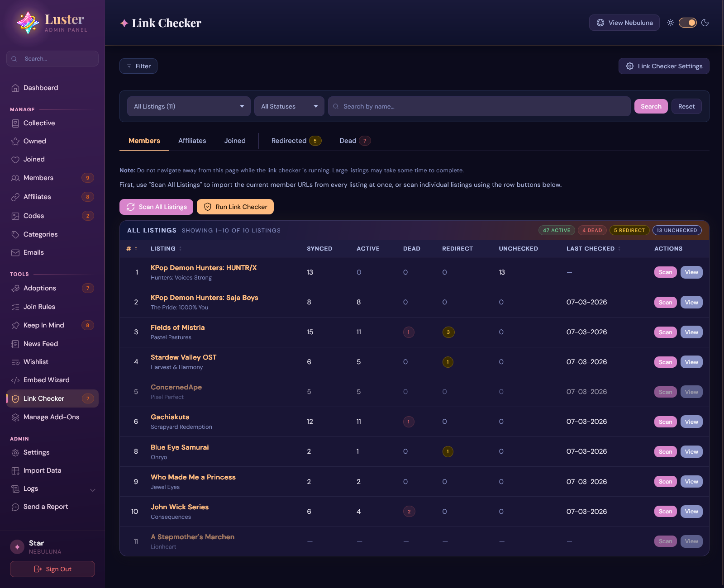Image resolution: width=724 pixels, height=588 pixels.
Task: Click the Search by name field
Action: (x=479, y=106)
